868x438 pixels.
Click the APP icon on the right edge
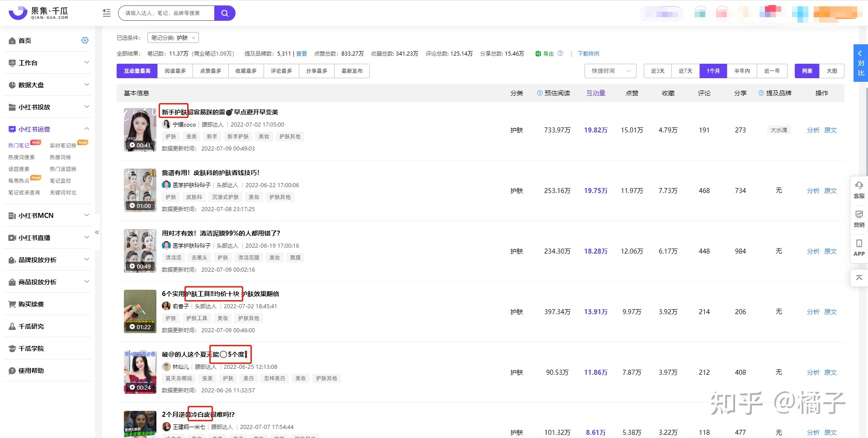click(859, 248)
